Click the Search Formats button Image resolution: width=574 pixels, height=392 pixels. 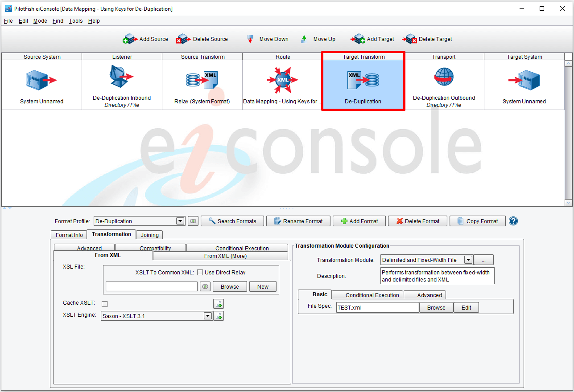tap(232, 221)
